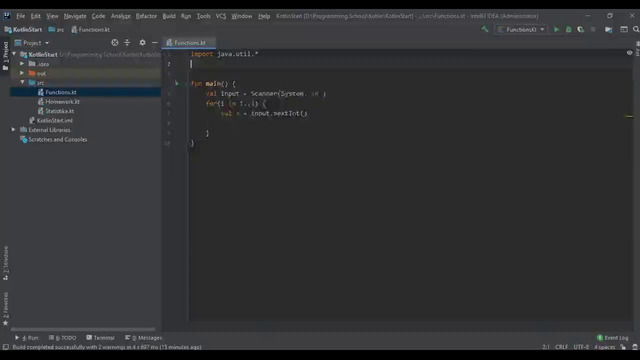Click Functions.kt breadcrumb in navigation bar
The width and height of the screenshot is (640, 360).
pos(90,29)
